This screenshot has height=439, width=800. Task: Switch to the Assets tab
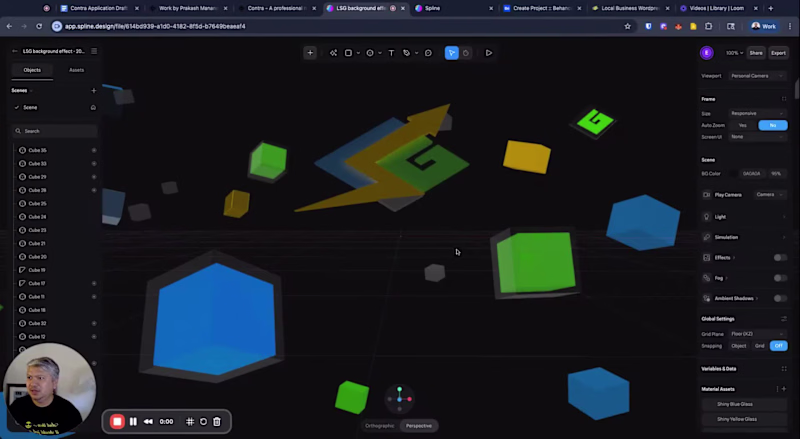coord(77,70)
